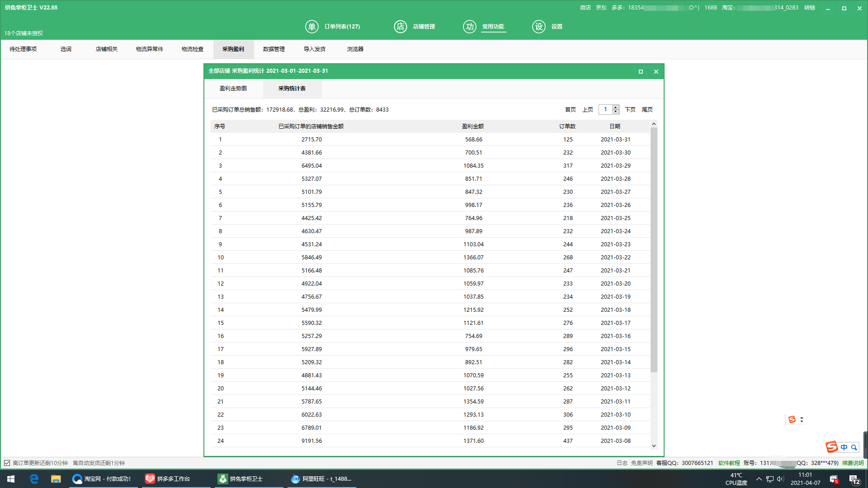
Task: Select the profit value 1366.07 cell
Action: click(473, 258)
